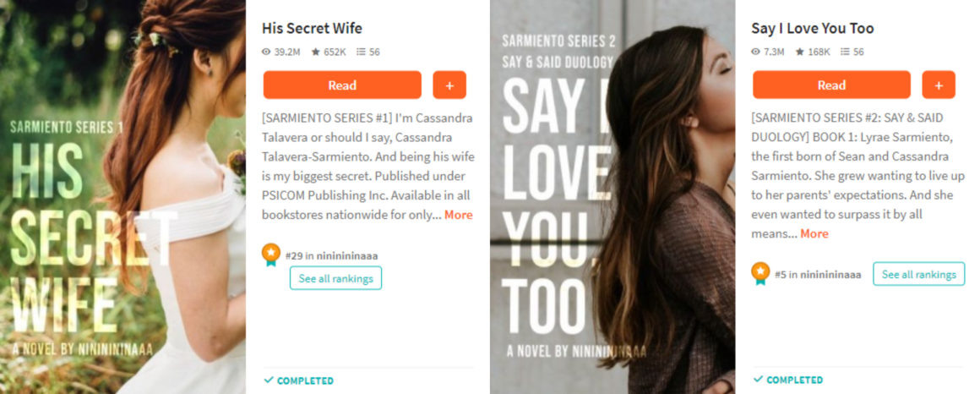Viewport: 980px width, 394px height.
Task: Add Say I Love You Too with plus button
Action: pyautogui.click(x=939, y=85)
